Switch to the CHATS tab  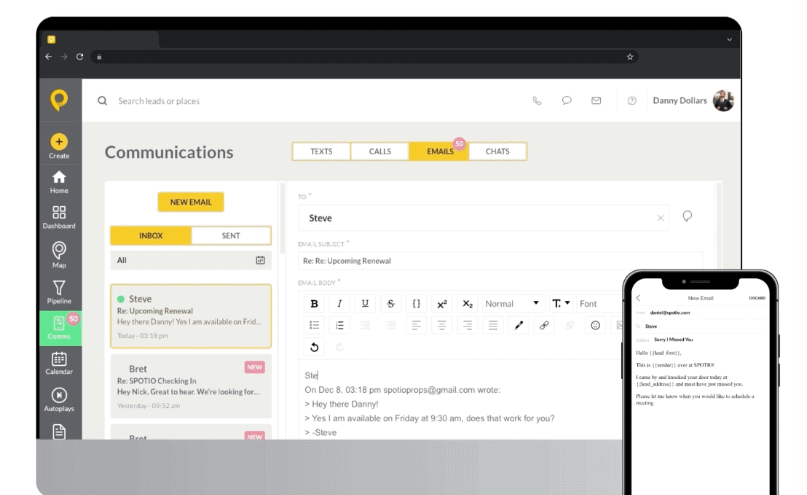click(497, 151)
